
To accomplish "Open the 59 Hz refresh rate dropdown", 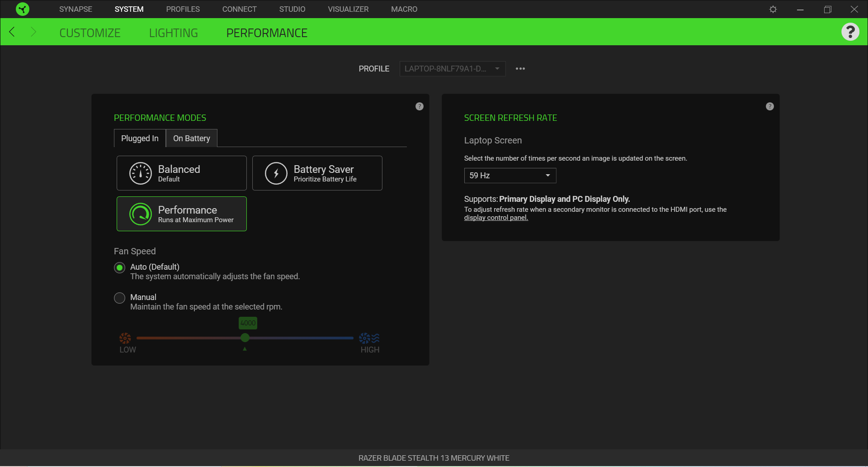I will coord(510,176).
